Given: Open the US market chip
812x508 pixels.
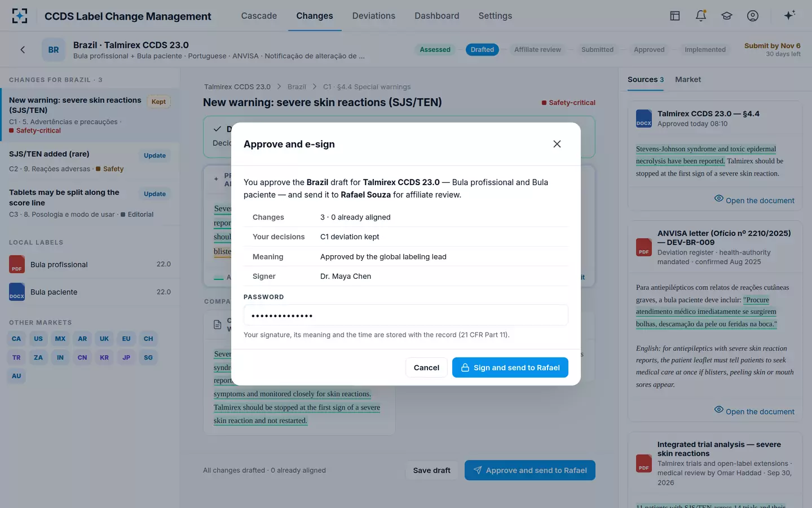Looking at the screenshot, I should tap(38, 339).
